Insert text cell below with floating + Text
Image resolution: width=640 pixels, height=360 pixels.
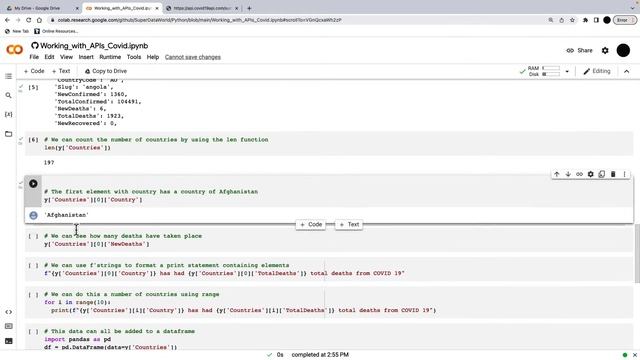[x=349, y=224]
